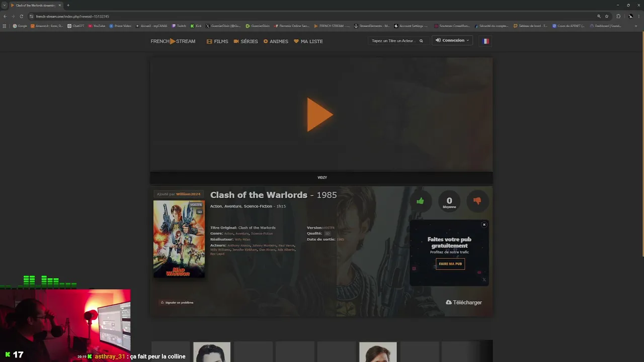The width and height of the screenshot is (644, 362).
Task: Open the Kick bookmark
Action: [x=196, y=26]
